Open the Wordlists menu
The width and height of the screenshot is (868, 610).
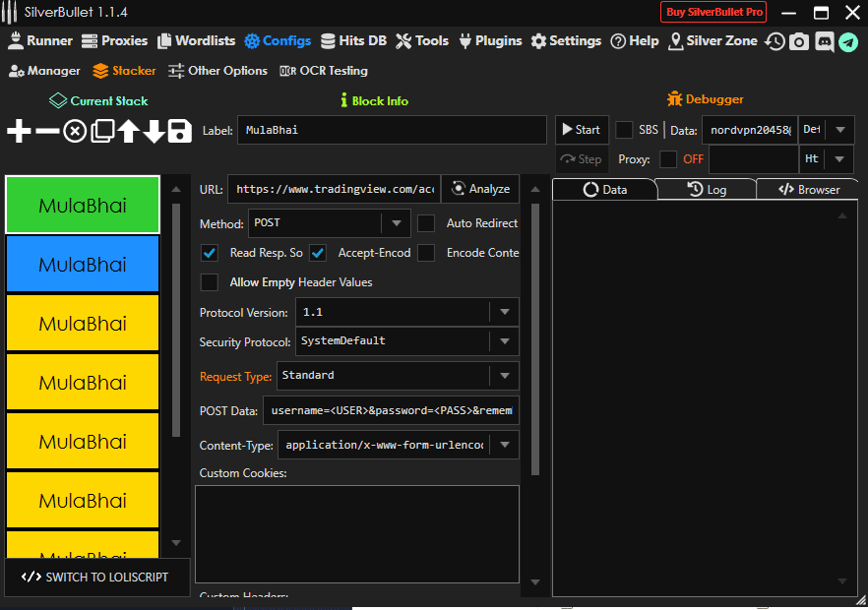pos(196,41)
